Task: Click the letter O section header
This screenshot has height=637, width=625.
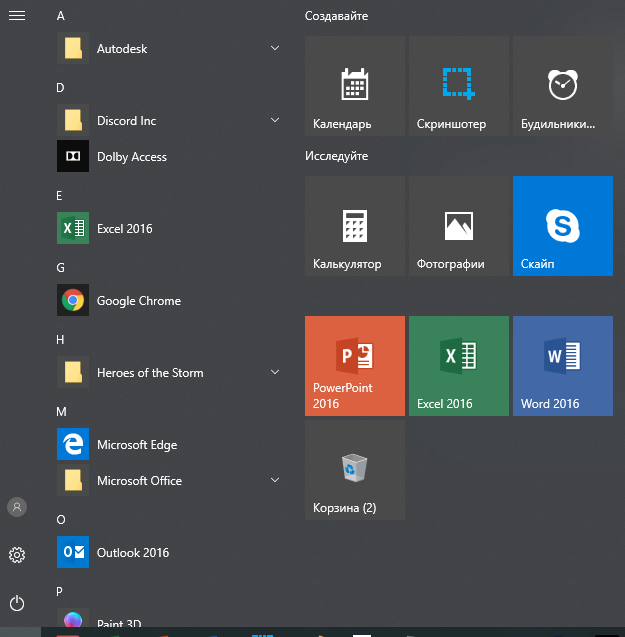Action: tap(61, 520)
